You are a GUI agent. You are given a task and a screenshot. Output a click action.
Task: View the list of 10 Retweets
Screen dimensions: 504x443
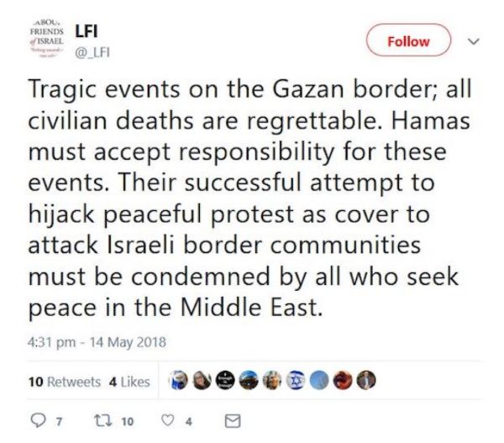pos(64,382)
